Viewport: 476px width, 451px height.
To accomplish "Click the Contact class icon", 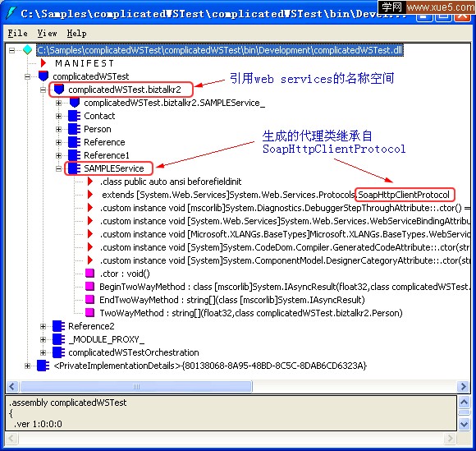I will (x=74, y=116).
